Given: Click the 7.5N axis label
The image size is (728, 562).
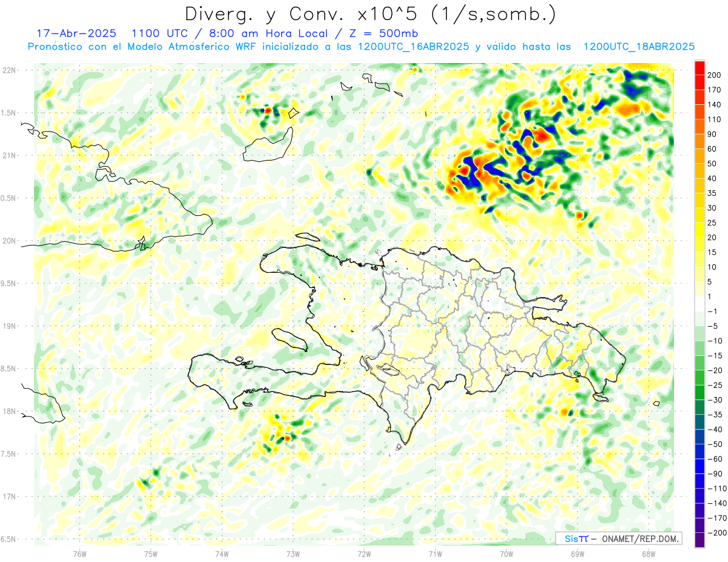Looking at the screenshot, I should click(x=9, y=454).
